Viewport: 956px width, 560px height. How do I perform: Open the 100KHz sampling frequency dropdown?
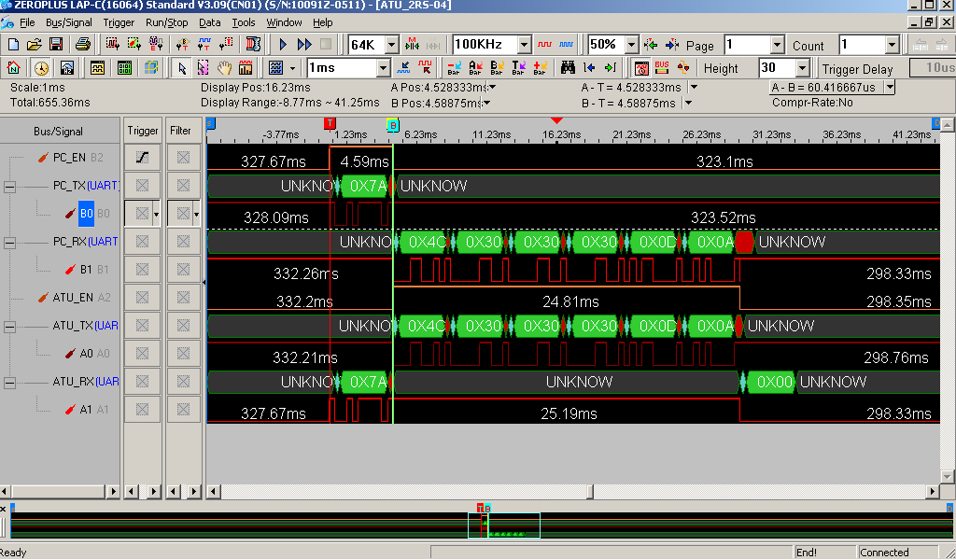pos(524,45)
